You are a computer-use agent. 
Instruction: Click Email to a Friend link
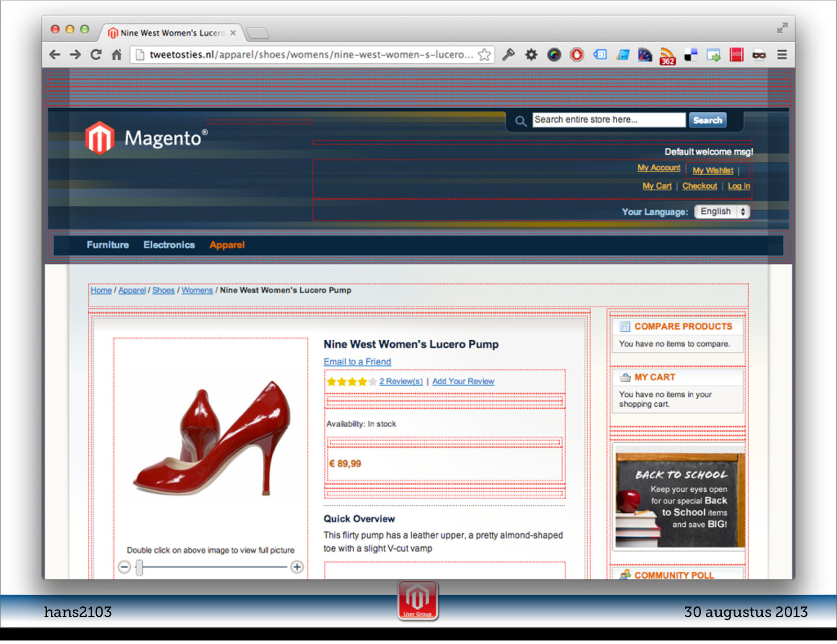click(357, 362)
